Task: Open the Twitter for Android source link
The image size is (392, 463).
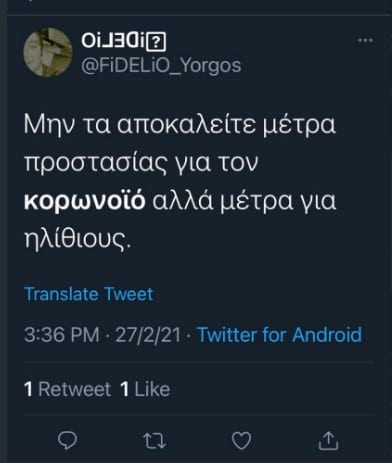Action: pos(280,335)
